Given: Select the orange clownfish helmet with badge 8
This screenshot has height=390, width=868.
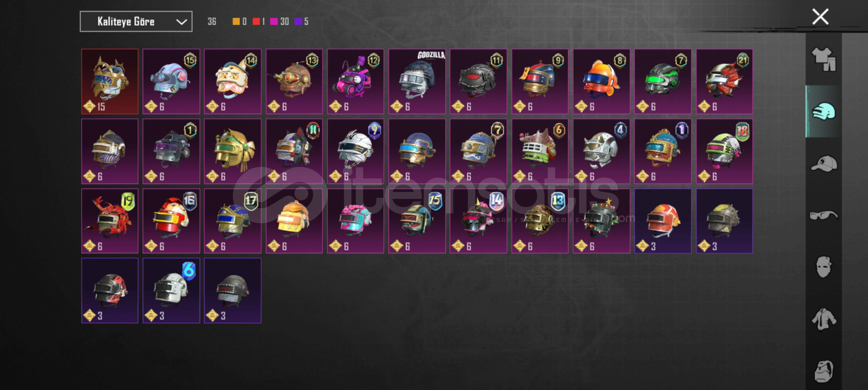Looking at the screenshot, I should pos(601,82).
